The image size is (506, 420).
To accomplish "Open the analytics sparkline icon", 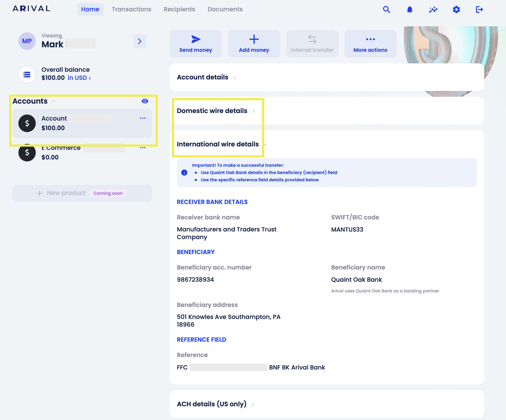I will (x=433, y=10).
